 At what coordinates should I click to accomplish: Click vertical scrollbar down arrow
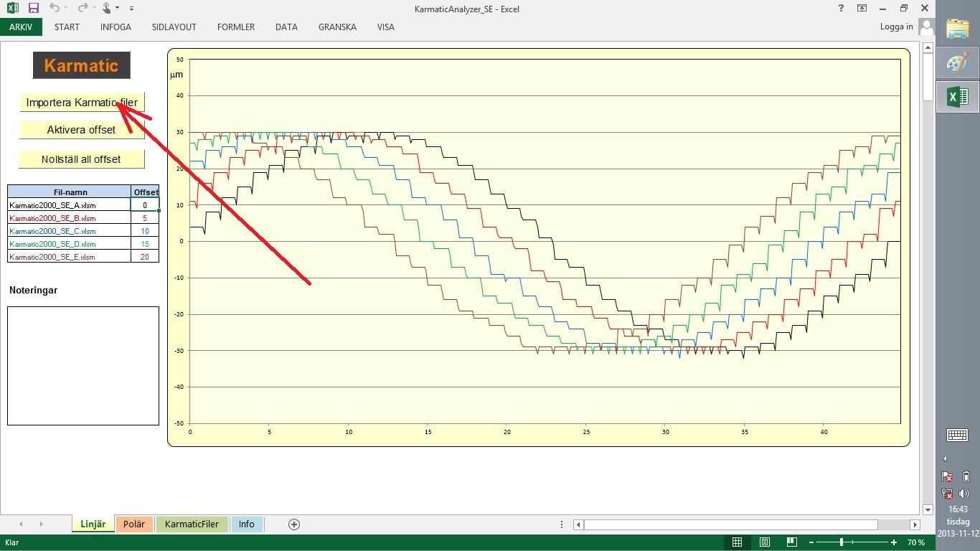[x=928, y=509]
